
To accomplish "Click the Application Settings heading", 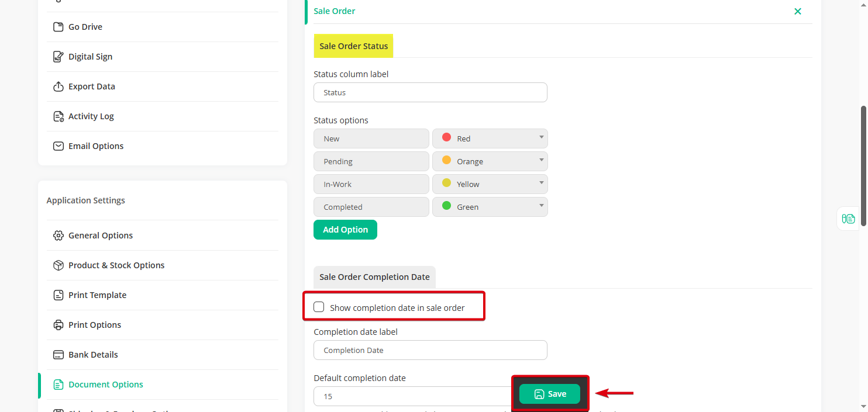I will 86,200.
